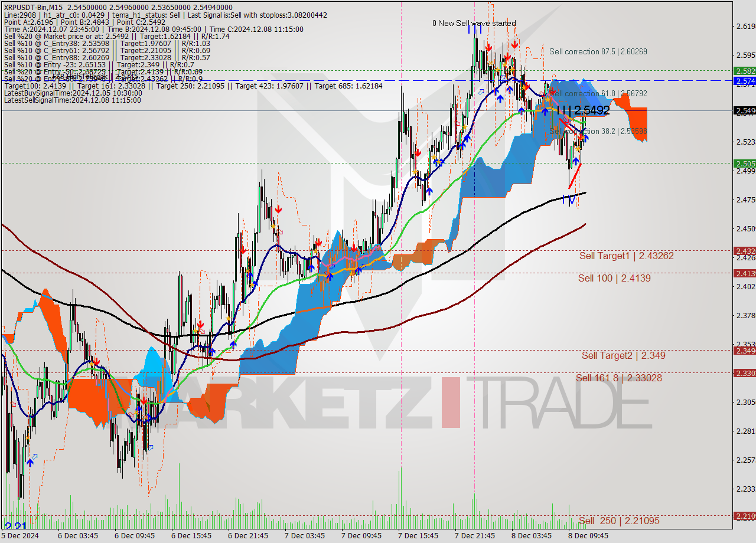
Task: Click the 'Sell %10 @ C_Entry38: 2.53598' line
Action: pos(107,43)
